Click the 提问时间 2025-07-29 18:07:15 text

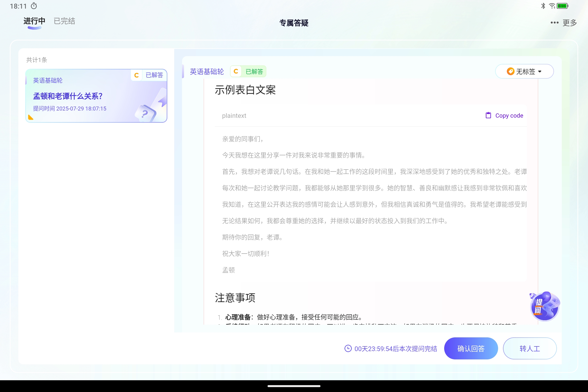point(70,109)
